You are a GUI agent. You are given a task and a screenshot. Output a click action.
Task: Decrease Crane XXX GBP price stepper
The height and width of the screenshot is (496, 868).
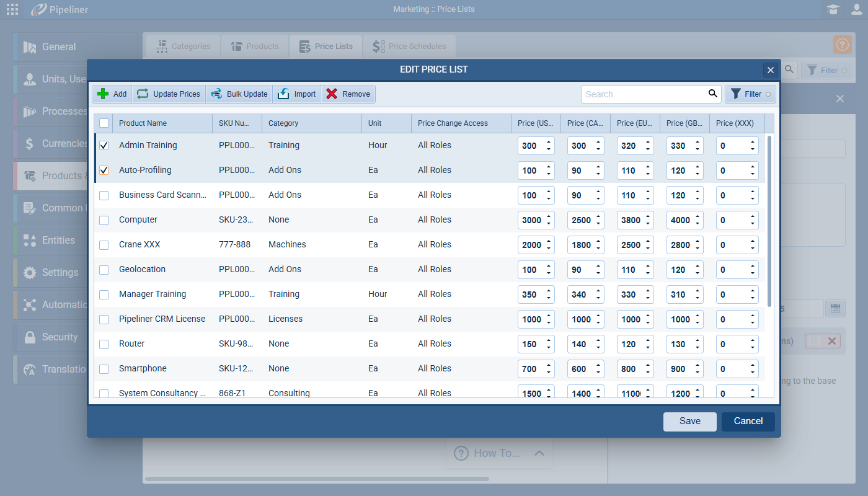tap(697, 249)
